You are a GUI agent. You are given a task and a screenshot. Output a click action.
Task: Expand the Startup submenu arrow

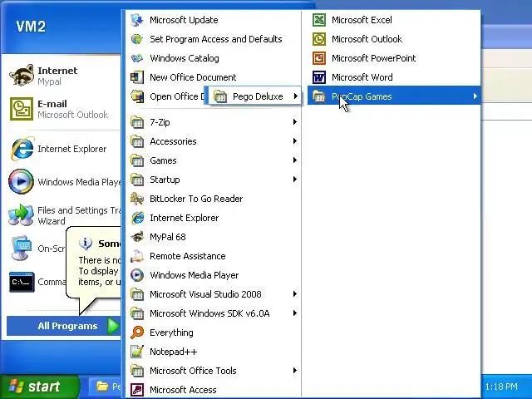[x=295, y=180]
